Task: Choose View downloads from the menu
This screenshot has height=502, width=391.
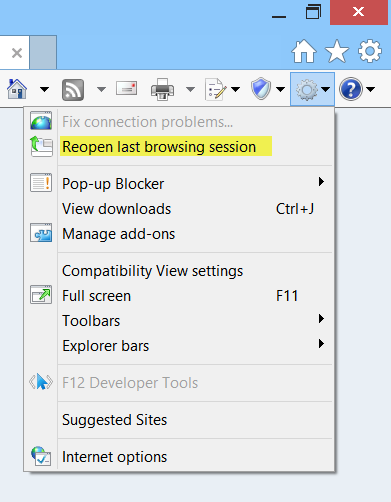Action: point(179,209)
